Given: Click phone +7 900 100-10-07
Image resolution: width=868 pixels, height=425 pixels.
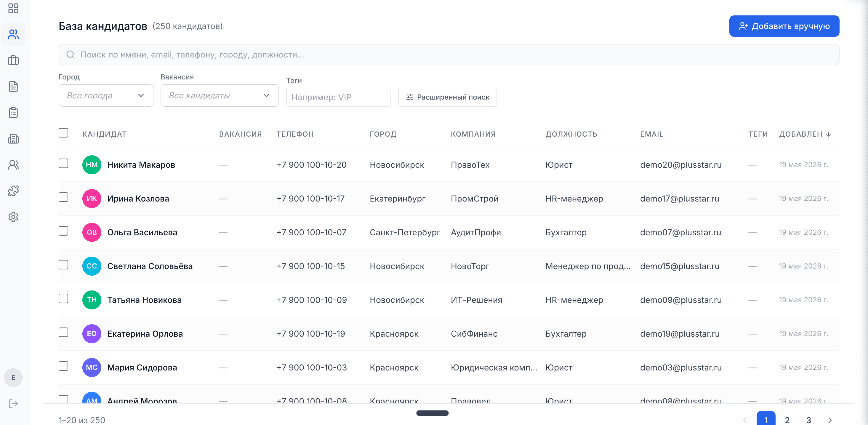Looking at the screenshot, I should coord(311,232).
